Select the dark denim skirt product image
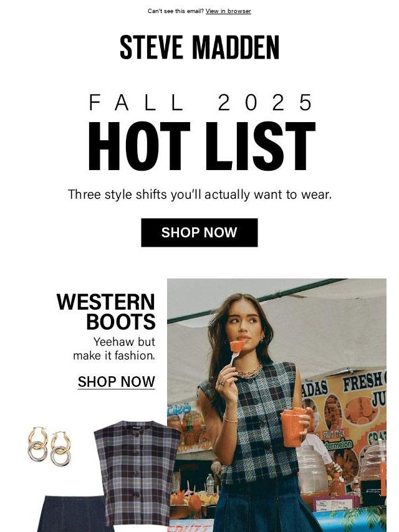The height and width of the screenshot is (532, 399). coord(75,514)
